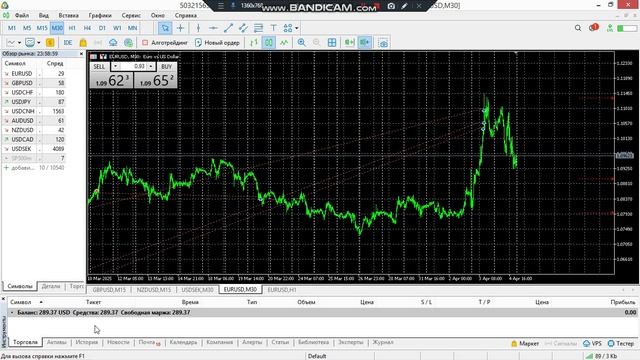
Task: Open the Маркет link in toolbox
Action: coord(525,344)
